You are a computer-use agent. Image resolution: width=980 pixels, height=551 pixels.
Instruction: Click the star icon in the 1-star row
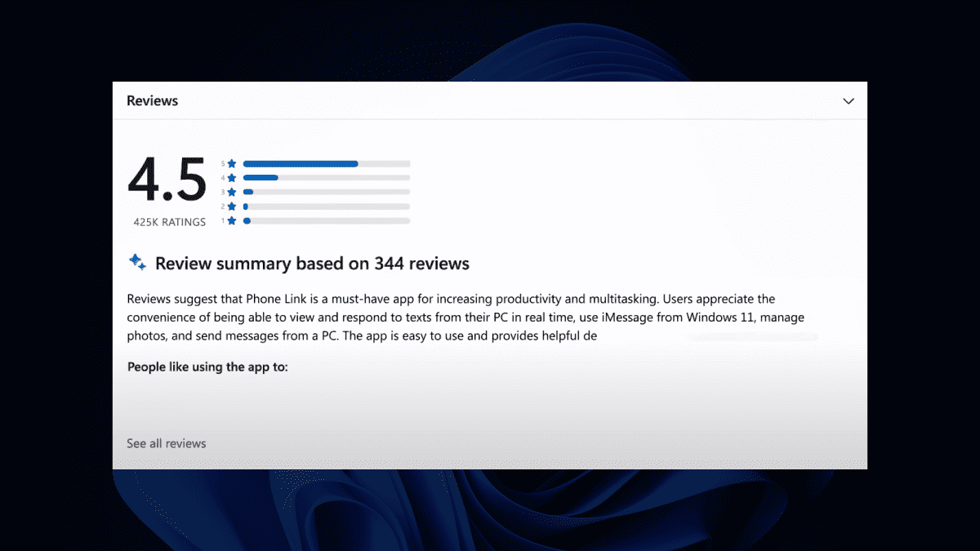(232, 220)
